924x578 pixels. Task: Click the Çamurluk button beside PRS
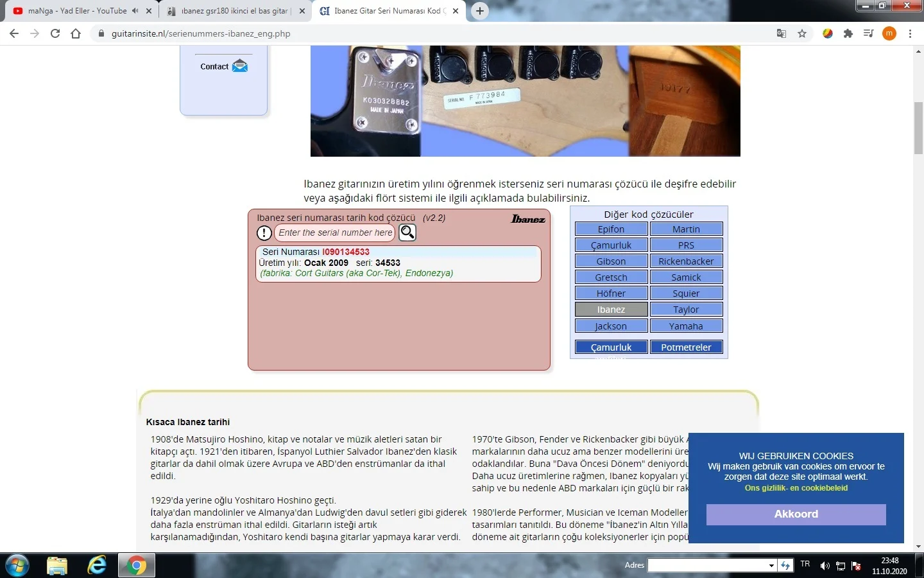[611, 245]
